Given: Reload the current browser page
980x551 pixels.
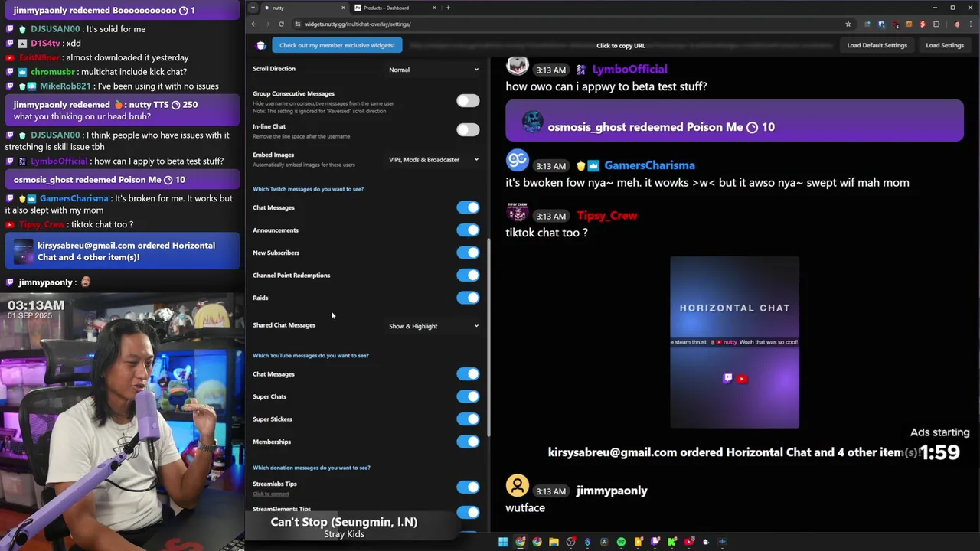Looking at the screenshot, I should (x=281, y=24).
